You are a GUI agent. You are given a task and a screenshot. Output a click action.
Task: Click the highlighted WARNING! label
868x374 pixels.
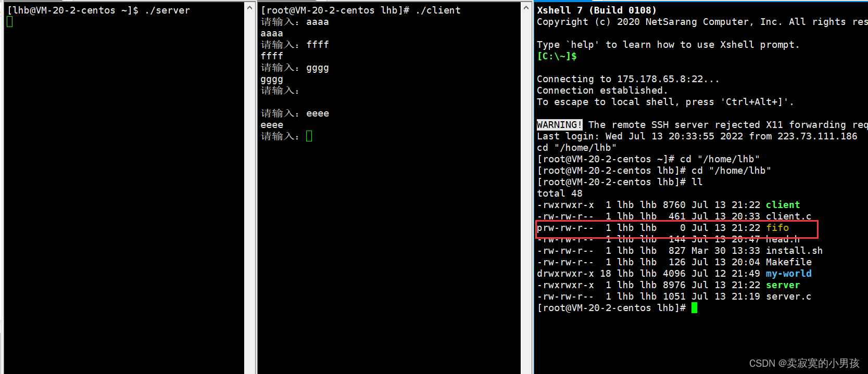[560, 125]
